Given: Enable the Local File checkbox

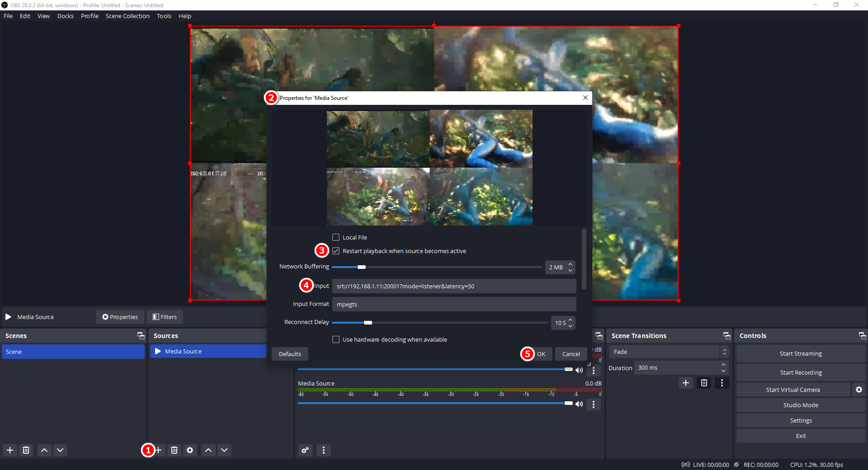Looking at the screenshot, I should (336, 237).
